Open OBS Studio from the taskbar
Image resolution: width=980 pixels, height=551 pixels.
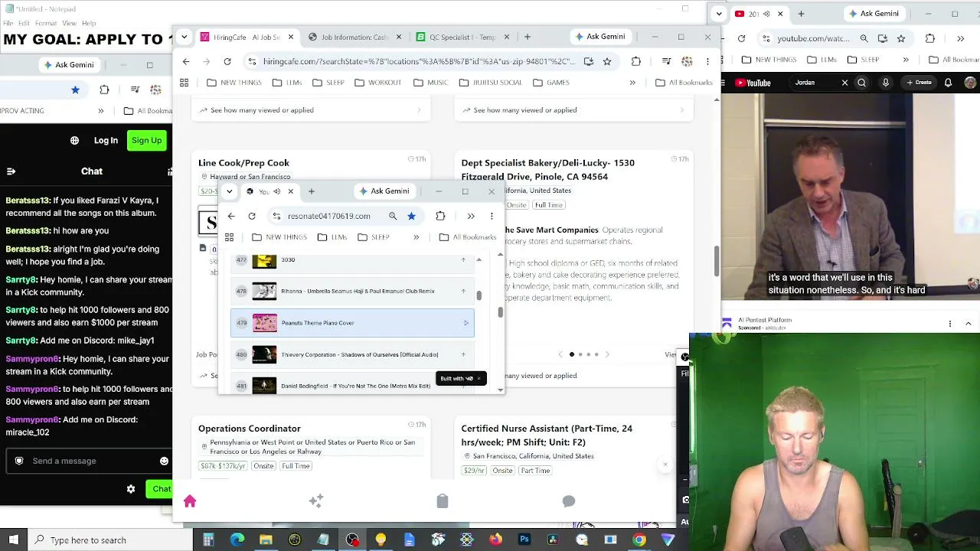pos(352,540)
